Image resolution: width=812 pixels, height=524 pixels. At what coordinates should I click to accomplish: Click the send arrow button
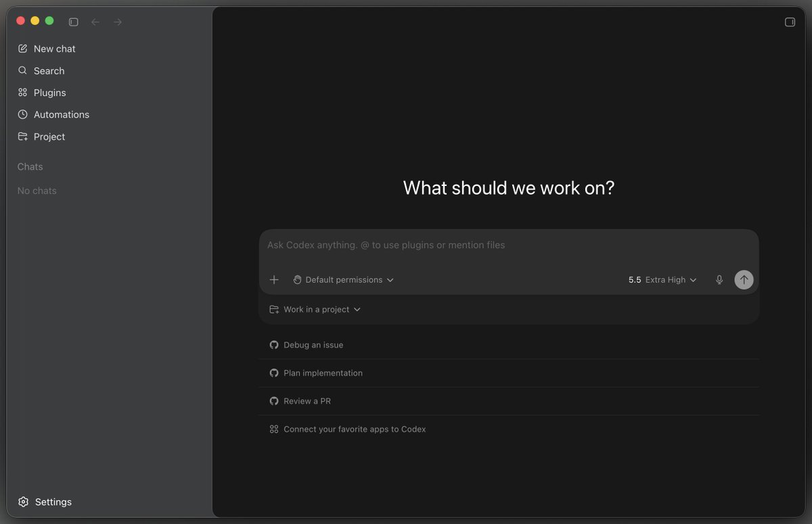[x=744, y=280]
